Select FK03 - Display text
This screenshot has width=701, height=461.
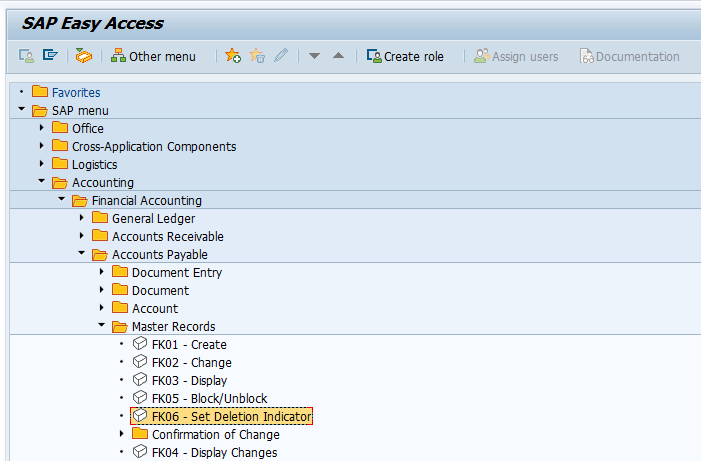(190, 381)
